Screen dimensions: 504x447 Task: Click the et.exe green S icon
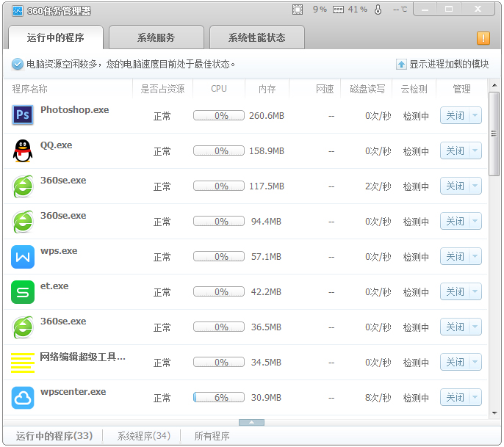tap(23, 292)
